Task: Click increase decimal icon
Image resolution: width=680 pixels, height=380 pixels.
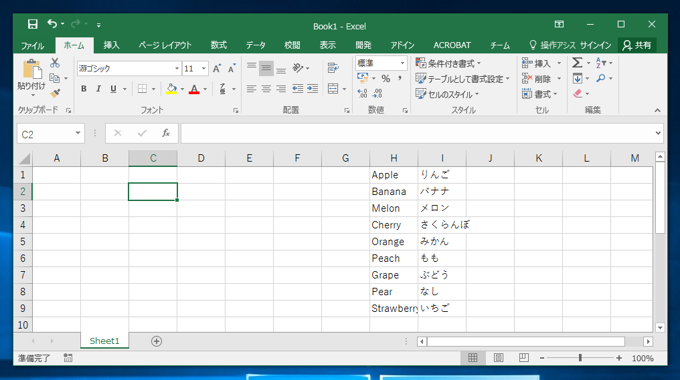Action: click(363, 93)
